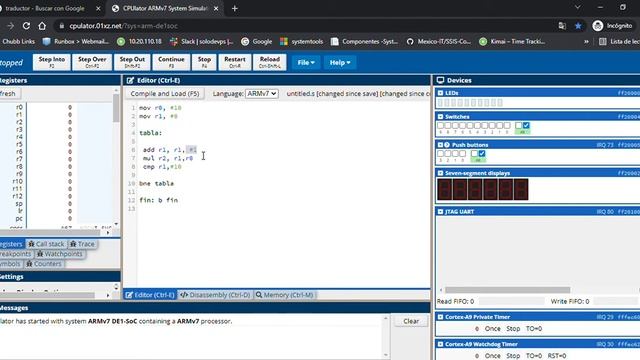The image size is (640, 360).
Task: Click code line 'bne tabla'
Action: 156,183
